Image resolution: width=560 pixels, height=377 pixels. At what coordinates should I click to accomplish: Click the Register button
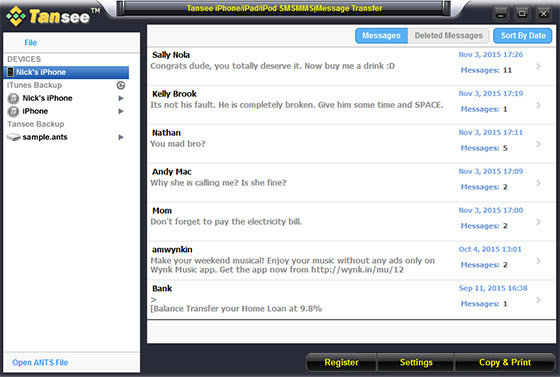tap(341, 362)
